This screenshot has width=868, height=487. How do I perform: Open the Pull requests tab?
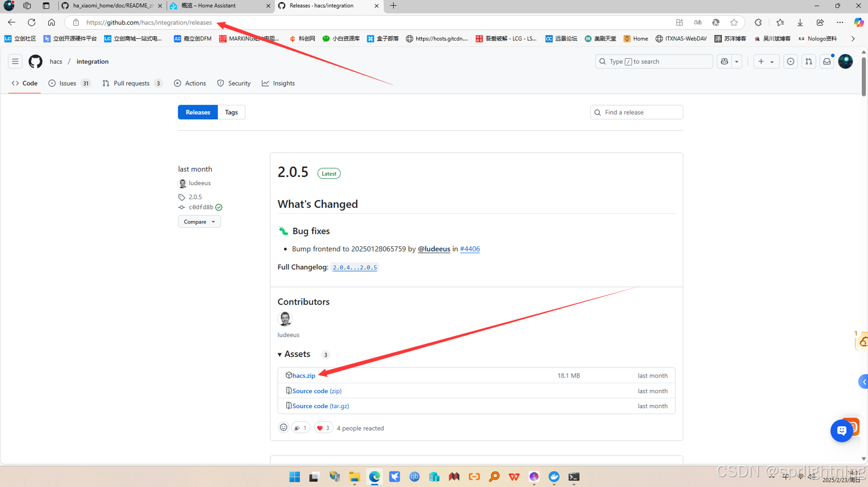click(x=132, y=83)
